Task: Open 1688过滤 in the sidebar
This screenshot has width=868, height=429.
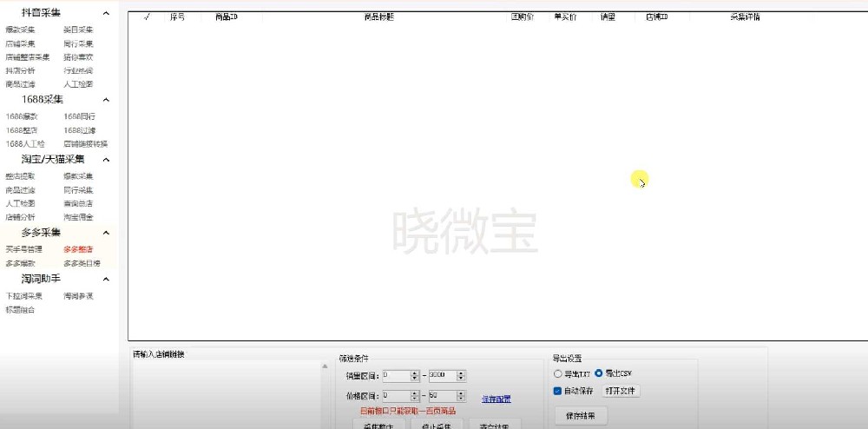Action: (80, 130)
